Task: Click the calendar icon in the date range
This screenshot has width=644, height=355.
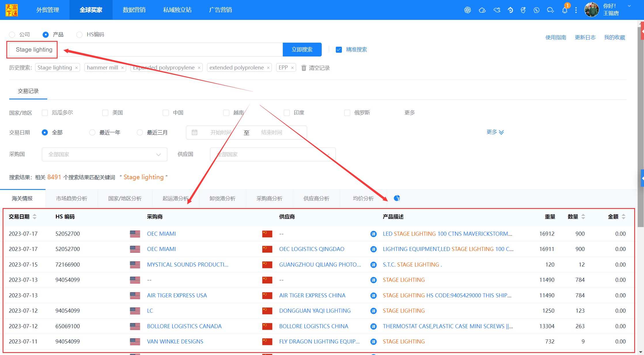Action: pos(195,132)
